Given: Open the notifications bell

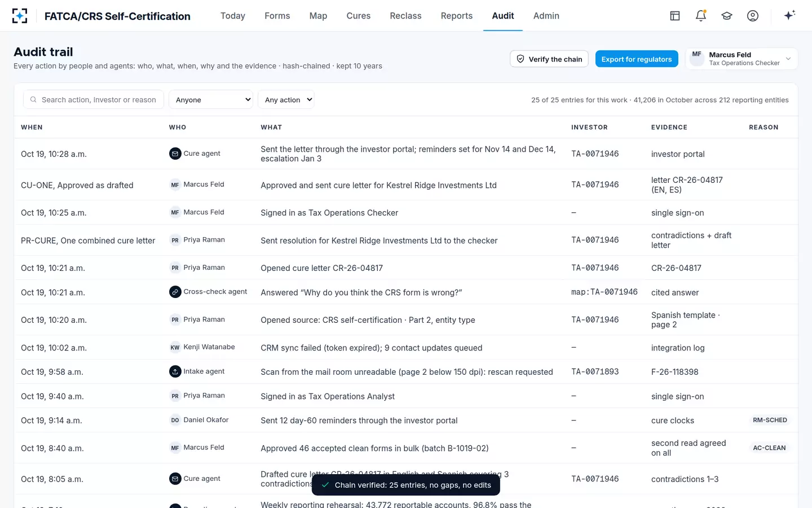Looking at the screenshot, I should 701,16.
